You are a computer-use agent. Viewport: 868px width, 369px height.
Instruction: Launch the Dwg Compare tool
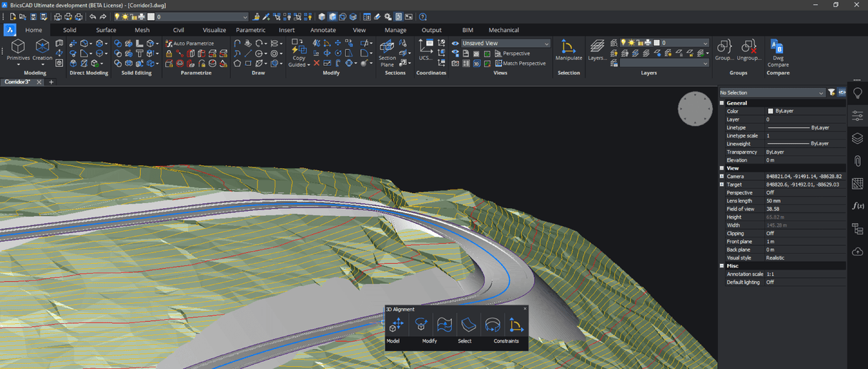coord(777,53)
